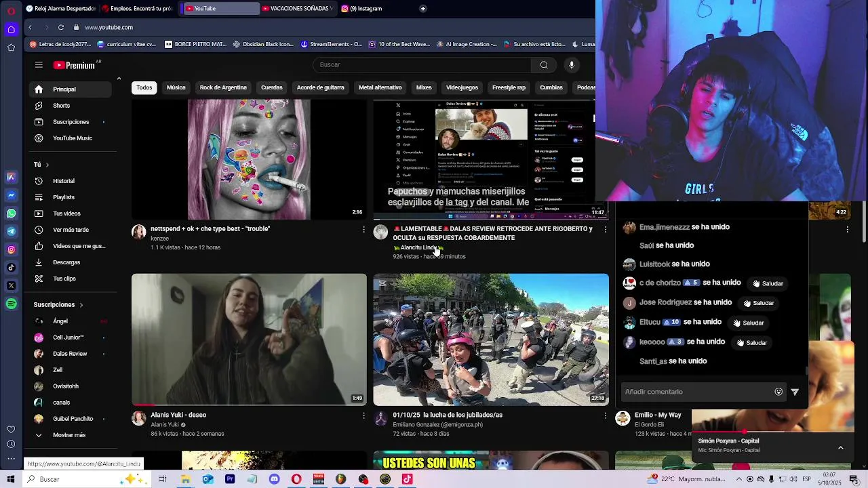This screenshot has height=488, width=868.
Task: Send the live chat comment arrow
Action: tap(795, 392)
